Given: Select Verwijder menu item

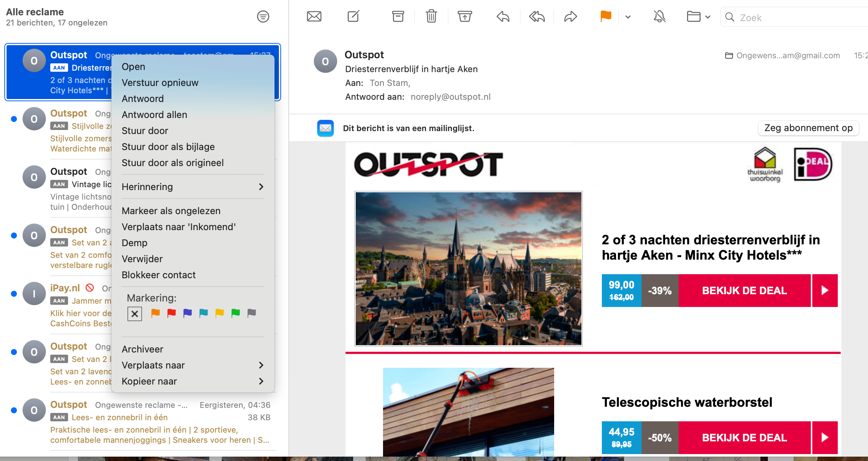Looking at the screenshot, I should [x=193, y=259].
